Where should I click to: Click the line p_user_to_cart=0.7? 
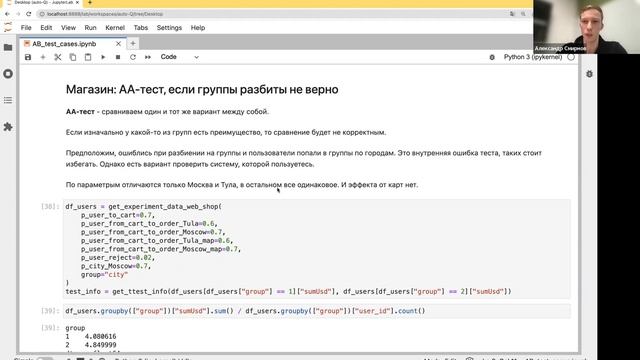pyautogui.click(x=118, y=215)
